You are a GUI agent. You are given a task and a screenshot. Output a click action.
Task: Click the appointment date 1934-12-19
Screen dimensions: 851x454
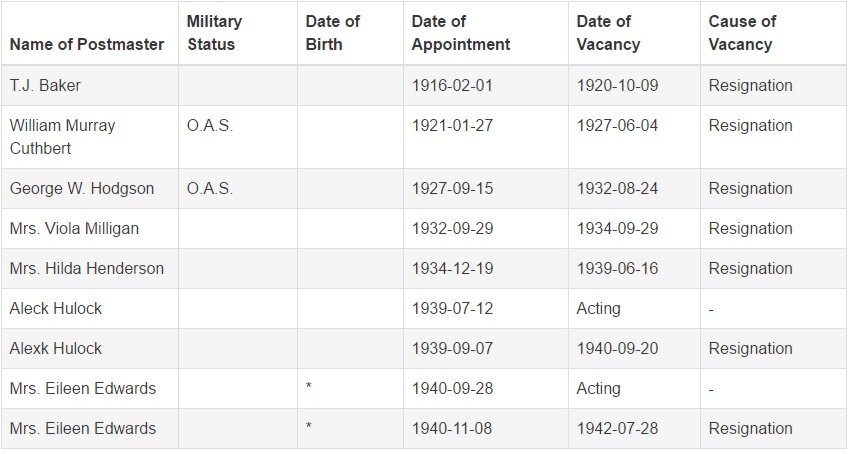[x=453, y=268]
